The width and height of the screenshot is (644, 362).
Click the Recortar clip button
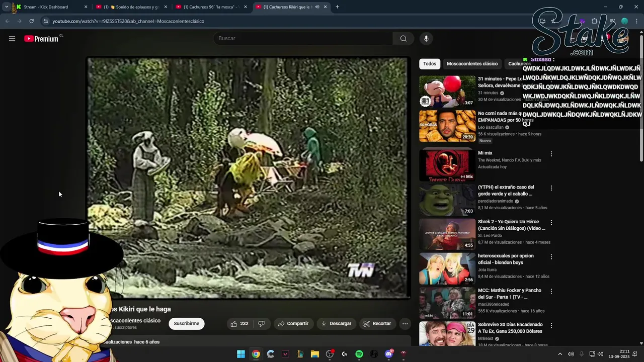click(x=377, y=324)
